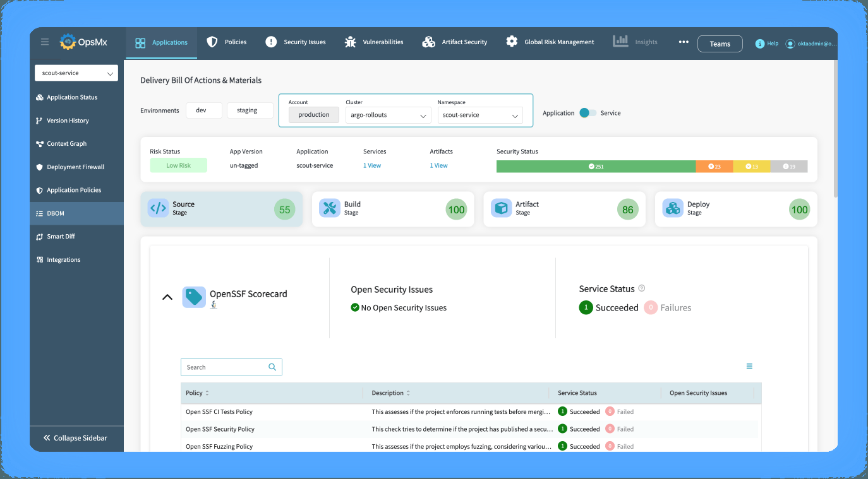Screen dimensions: 868x479
Task: Open the scout-service application dropdown
Action: click(x=76, y=73)
